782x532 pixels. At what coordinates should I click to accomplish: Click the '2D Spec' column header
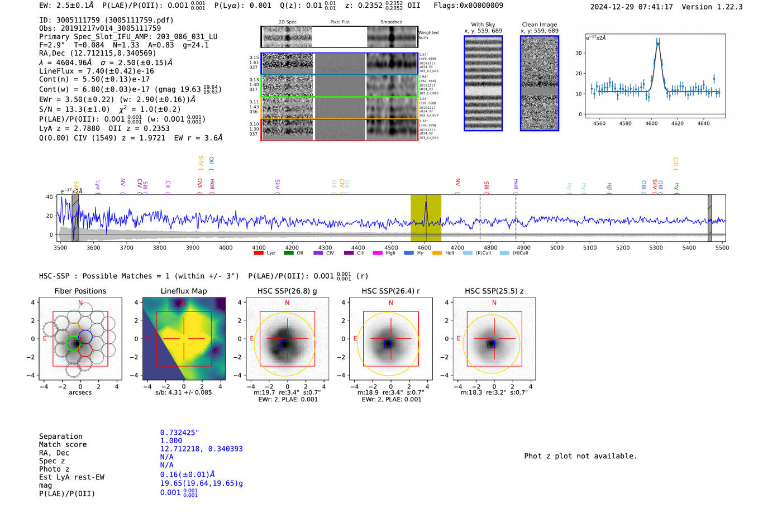pyautogui.click(x=288, y=22)
